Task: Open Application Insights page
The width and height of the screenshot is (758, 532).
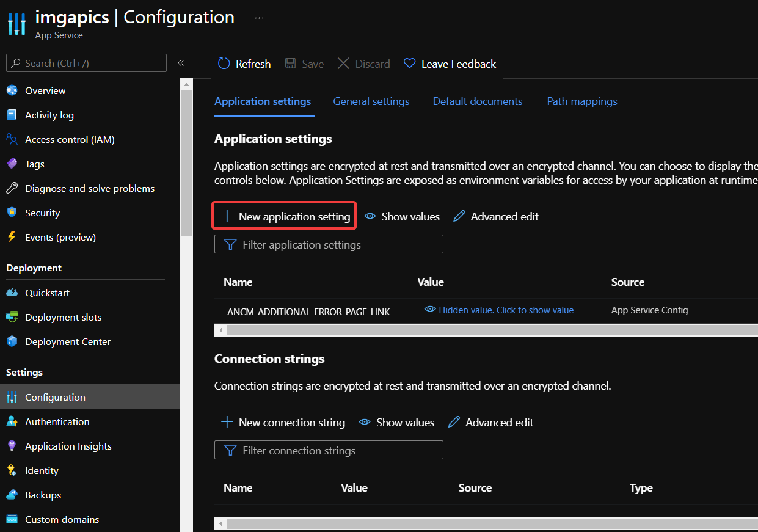Action: pos(68,446)
